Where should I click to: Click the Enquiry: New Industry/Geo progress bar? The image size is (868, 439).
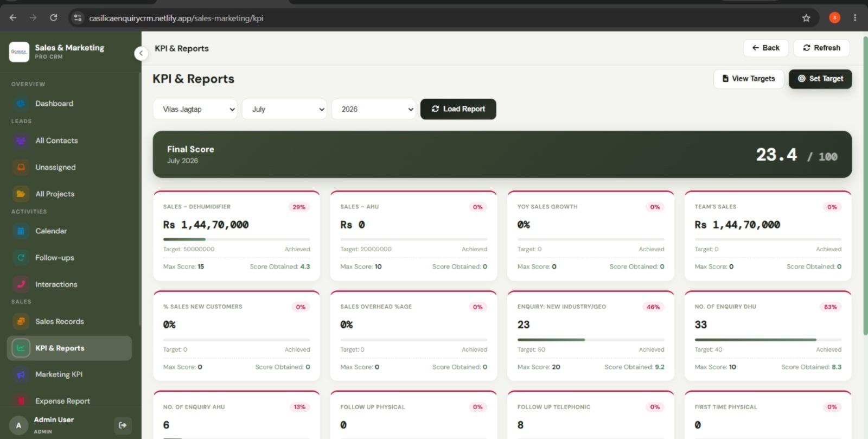click(591, 340)
